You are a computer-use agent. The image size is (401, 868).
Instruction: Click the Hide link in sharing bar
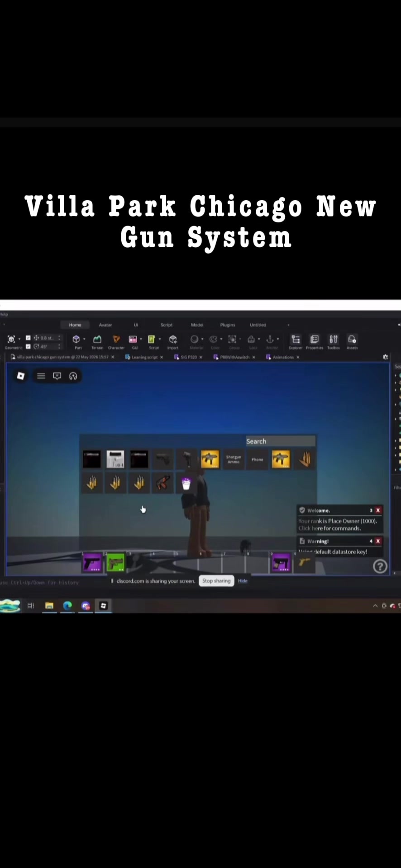[243, 581]
